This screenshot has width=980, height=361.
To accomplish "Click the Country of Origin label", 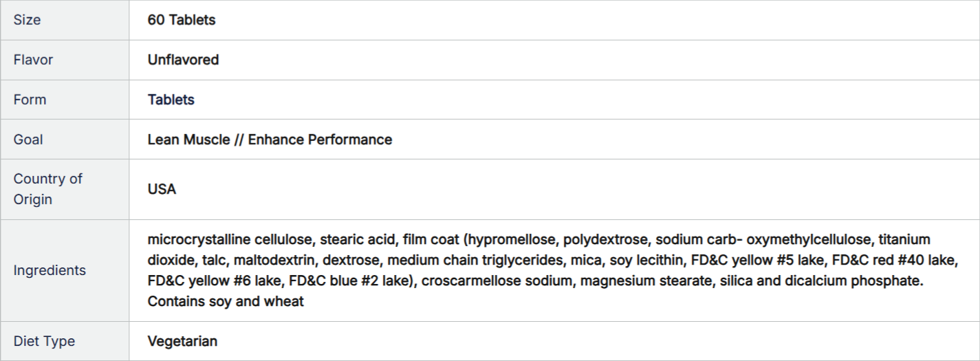I will [47, 189].
